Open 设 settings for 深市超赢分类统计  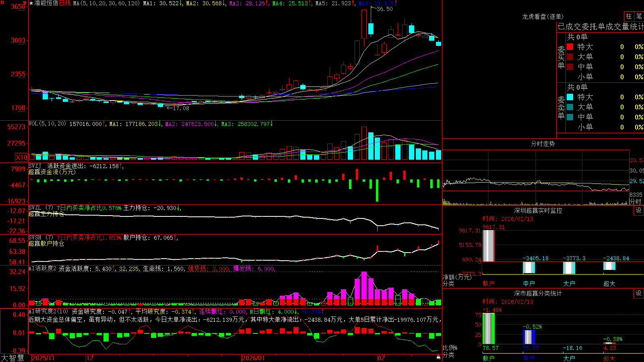[639, 293]
